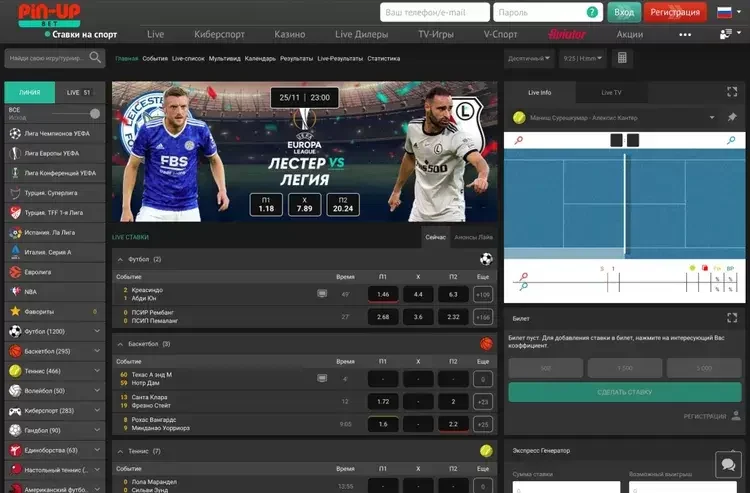Click registration person icon in bet slip
The width and height of the screenshot is (750, 493).
click(736, 416)
